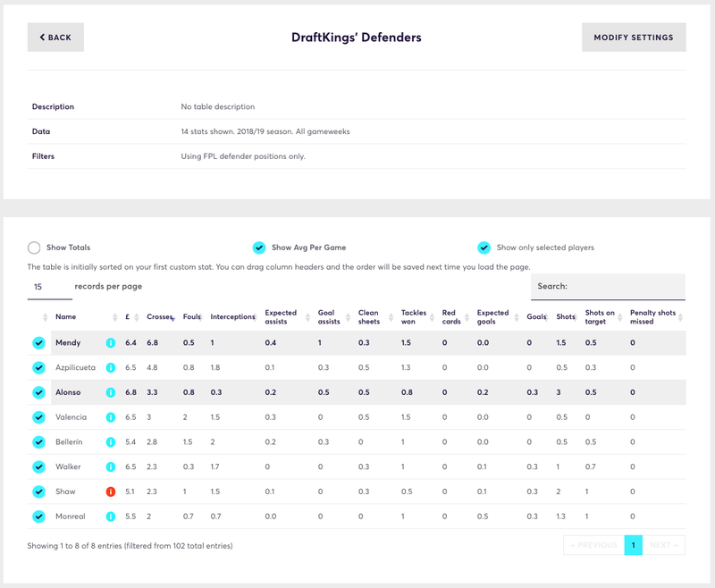Viewport: 715px width, 588px height.
Task: Select the Show Totals option
Action: 34,248
